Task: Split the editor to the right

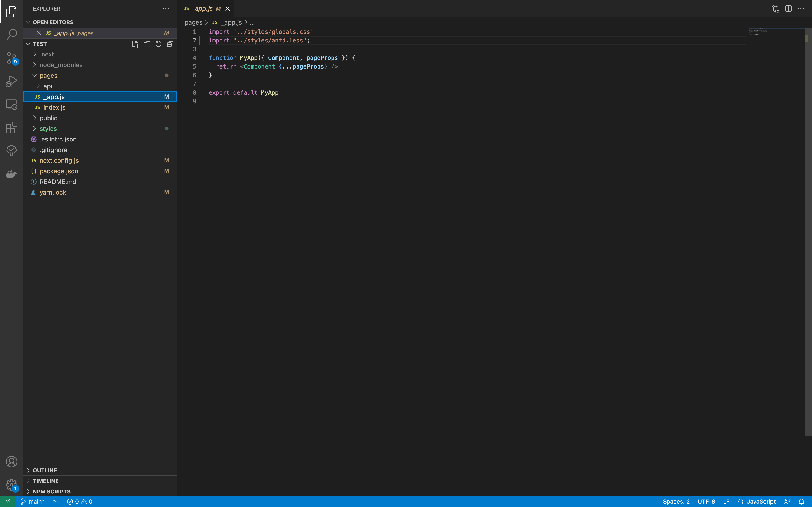Action: (788, 8)
